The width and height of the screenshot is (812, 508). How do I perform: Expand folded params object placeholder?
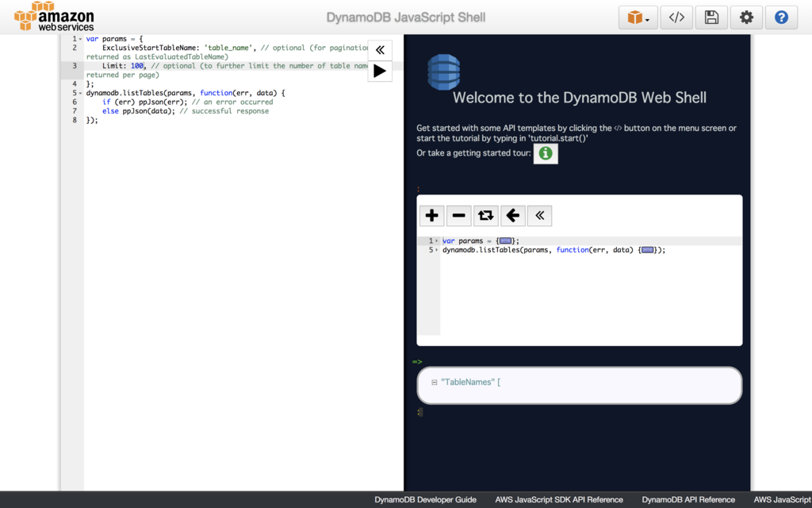505,241
